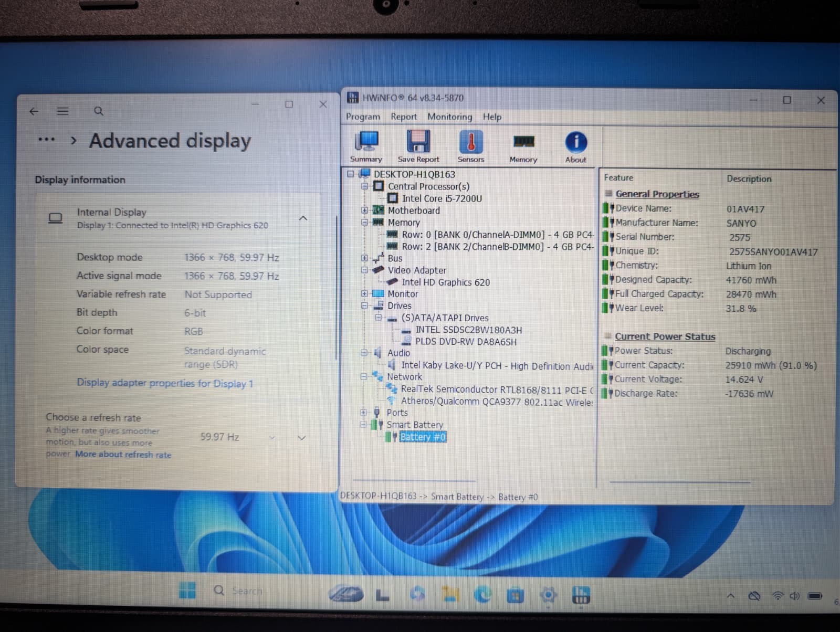
Task: Open the Windows Start menu
Action: click(187, 591)
